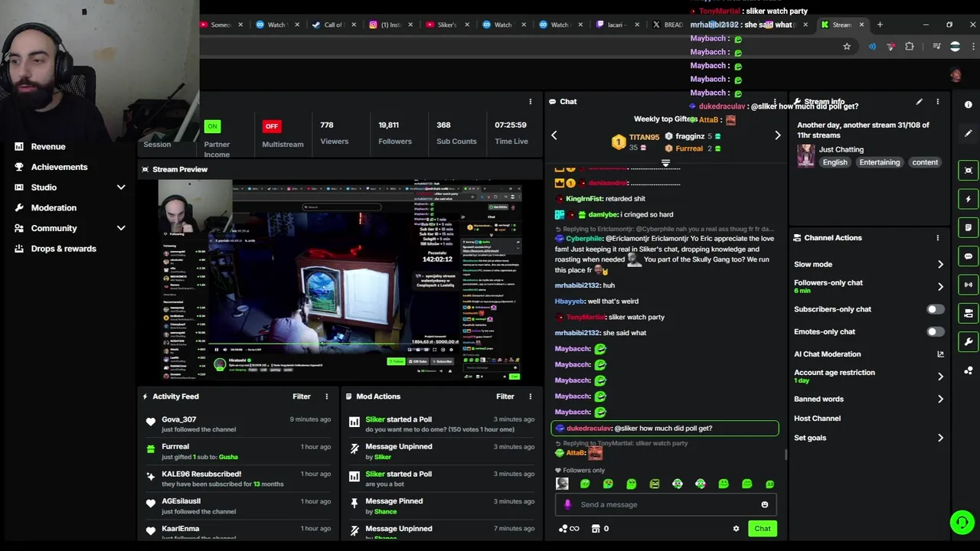This screenshot has height=551, width=980.
Task: Open session stats three-dot menu
Action: click(x=530, y=101)
